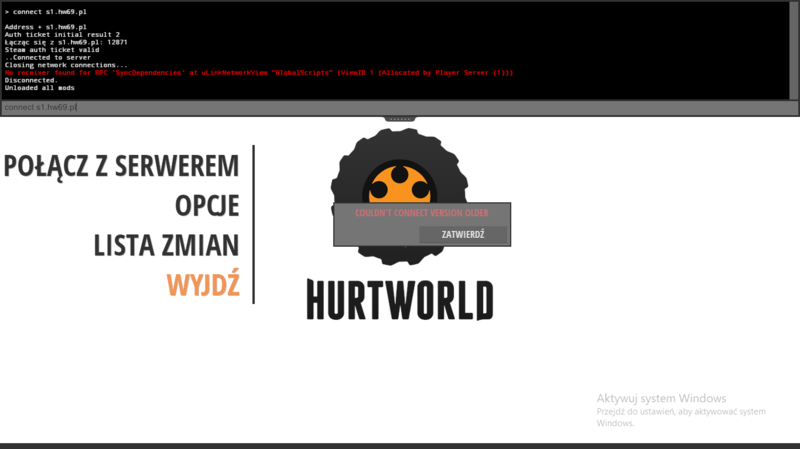Open the OPCJE menu
The width and height of the screenshot is (800, 449).
[207, 206]
